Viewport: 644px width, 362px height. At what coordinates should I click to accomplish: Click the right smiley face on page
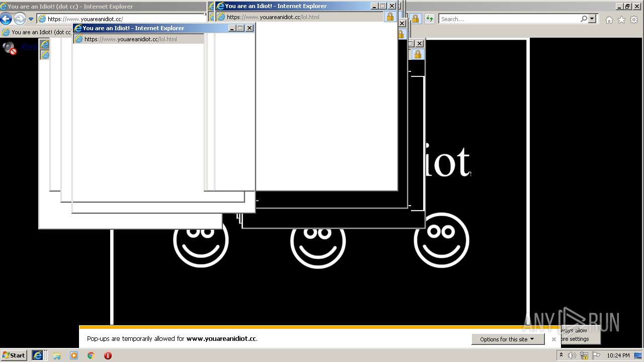441,240
